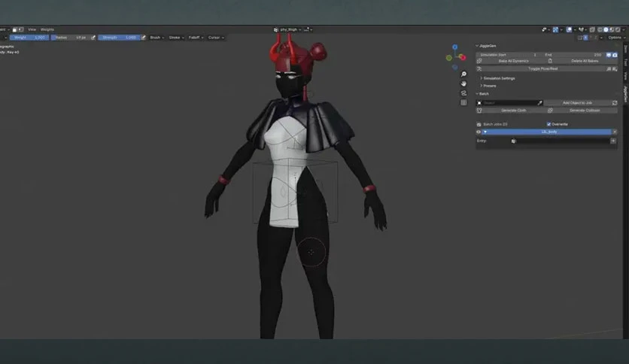Screen dimensions: 629x364
Task: Click the green Y axis on gizmo
Action: click(x=449, y=58)
